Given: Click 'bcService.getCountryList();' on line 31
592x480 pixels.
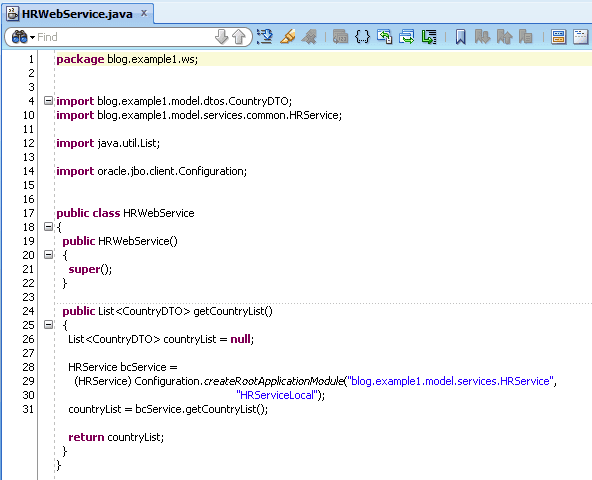Looking at the screenshot, I should [x=202, y=409].
